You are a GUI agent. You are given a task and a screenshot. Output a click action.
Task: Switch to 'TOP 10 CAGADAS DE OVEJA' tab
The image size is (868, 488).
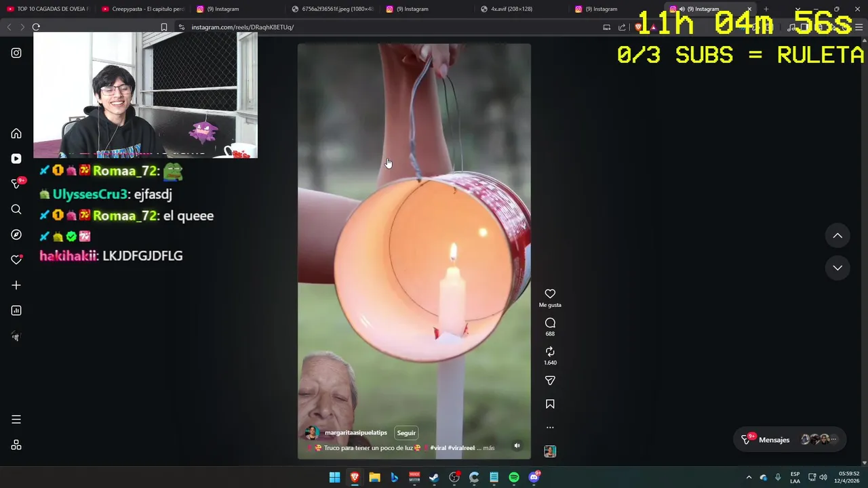pos(47,9)
